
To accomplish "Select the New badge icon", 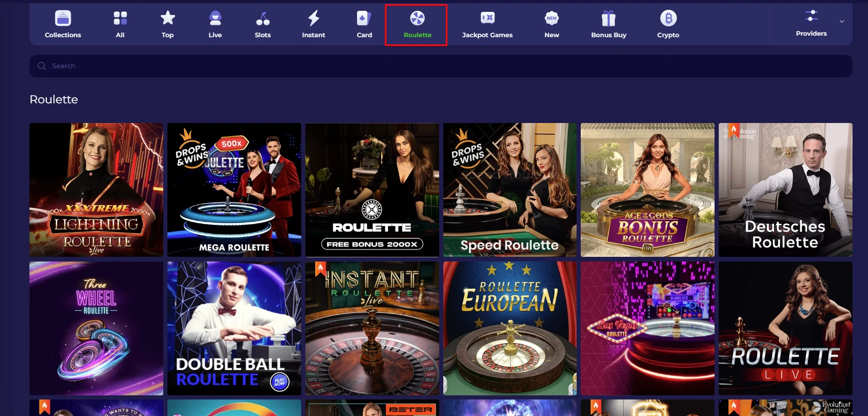I will [x=552, y=18].
